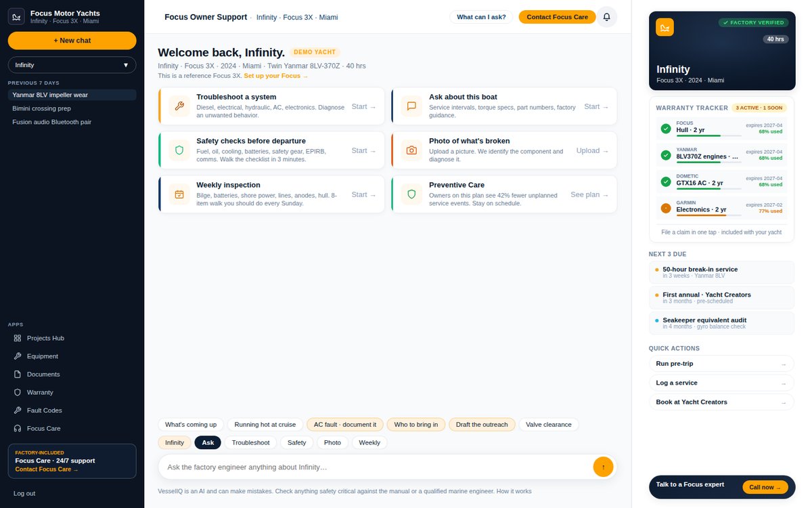Click the What can I ask? button
This screenshot has height=508, width=812.
[x=481, y=17]
